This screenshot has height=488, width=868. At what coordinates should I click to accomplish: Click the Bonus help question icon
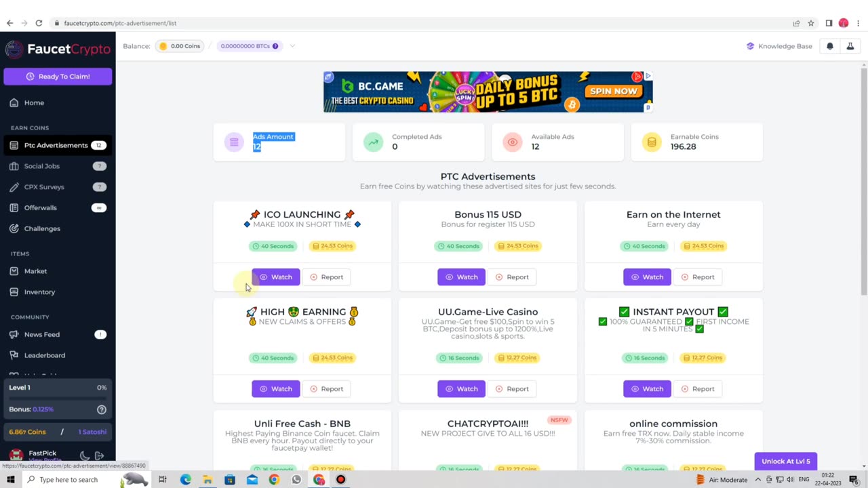point(102,409)
